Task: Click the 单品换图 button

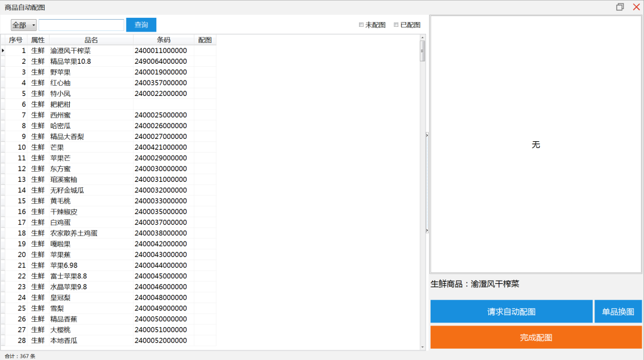Action: (x=618, y=312)
